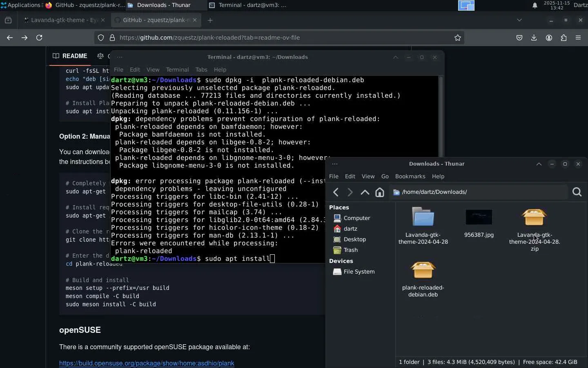Open Firefox recent browsing view icon
Image resolution: width=588 pixels, height=368 pixels.
click(8, 20)
